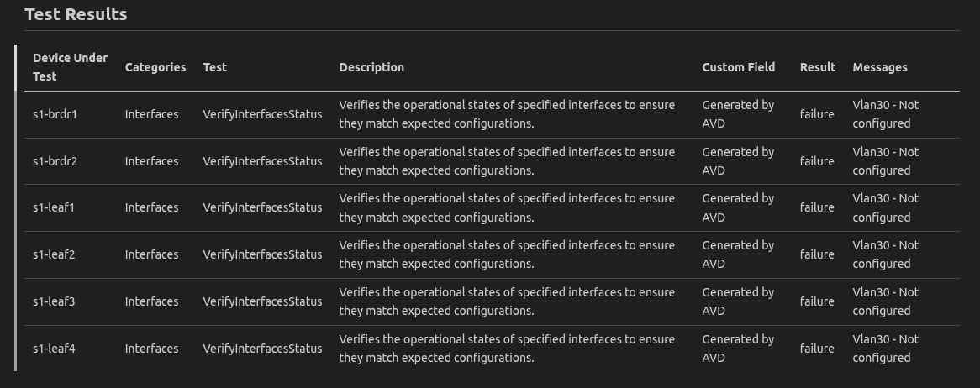
Task: Select Generated by AVD in s1-brdr2 row
Action: click(x=738, y=161)
